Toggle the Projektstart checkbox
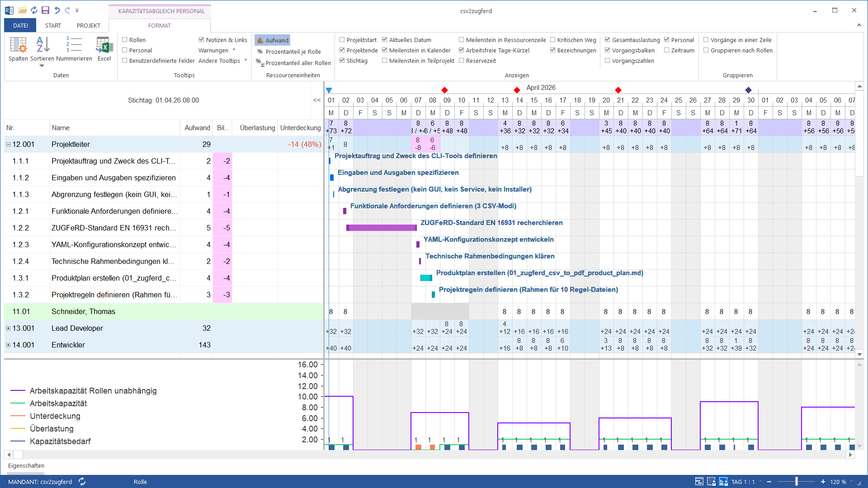Screen dimensions: 868x488 pos(342,40)
